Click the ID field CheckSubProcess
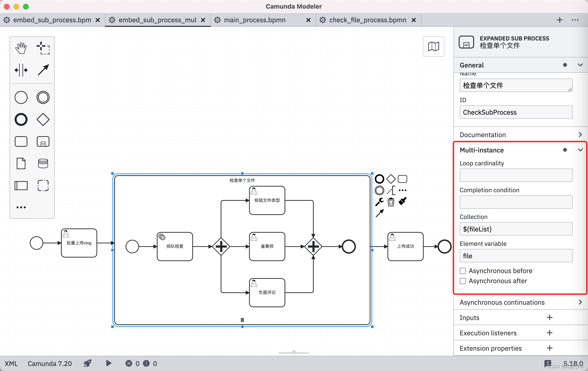Screen dimensions: 588x371 point(516,112)
